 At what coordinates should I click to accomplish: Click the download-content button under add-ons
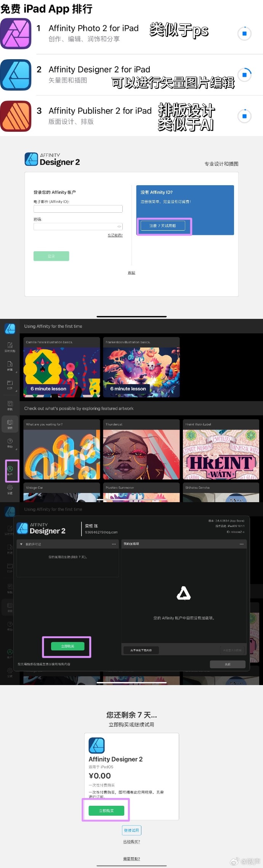[141, 650]
